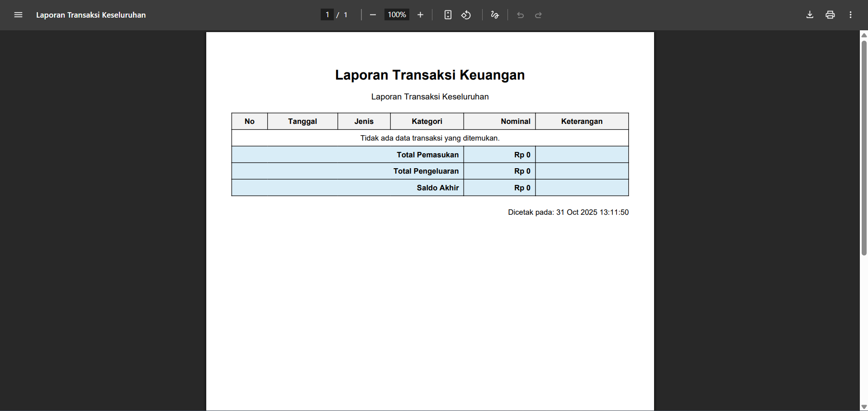Undo the last annotation
The image size is (868, 411).
520,15
